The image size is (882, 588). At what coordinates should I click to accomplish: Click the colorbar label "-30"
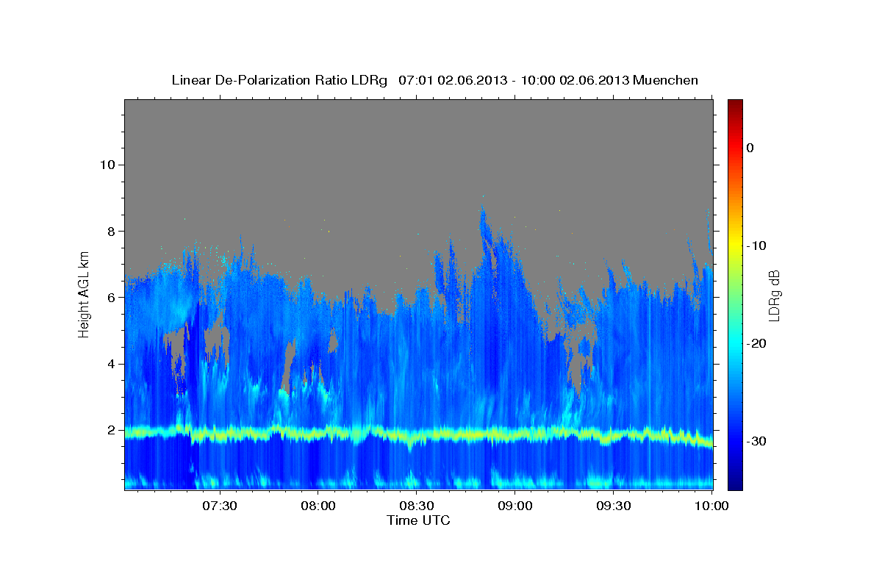(757, 441)
